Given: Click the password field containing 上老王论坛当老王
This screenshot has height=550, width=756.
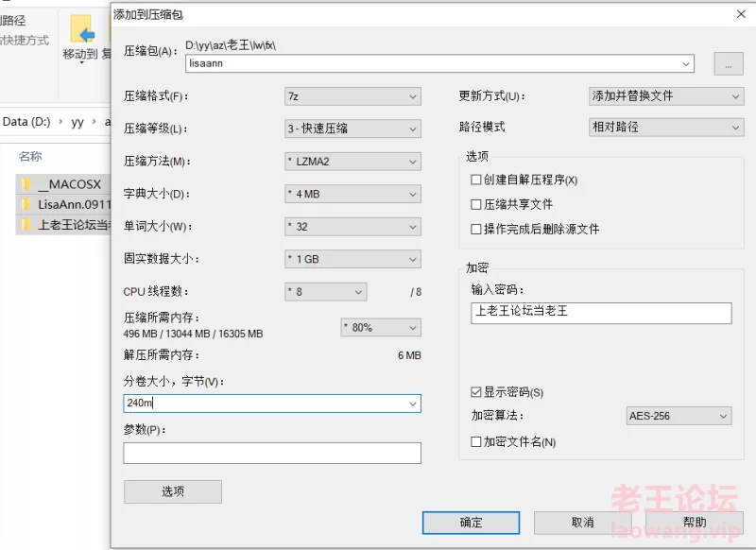Looking at the screenshot, I should click(x=601, y=313).
